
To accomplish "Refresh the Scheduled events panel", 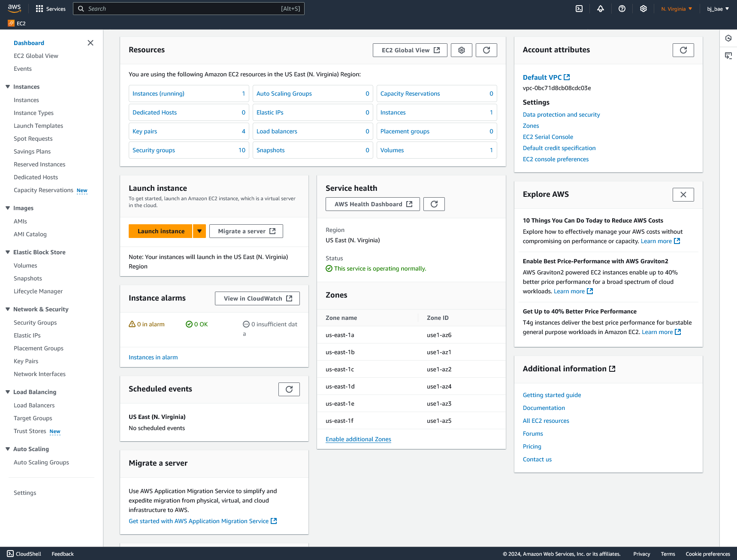I will 289,389.
